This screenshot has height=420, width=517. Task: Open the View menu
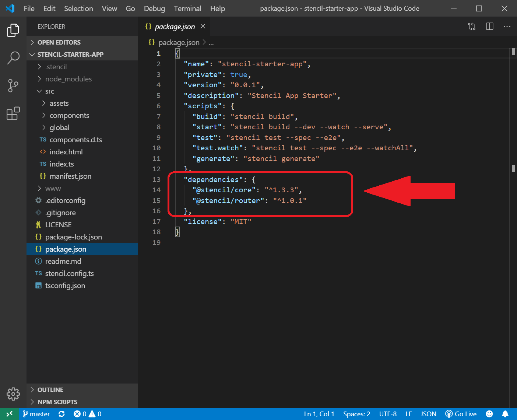point(109,8)
